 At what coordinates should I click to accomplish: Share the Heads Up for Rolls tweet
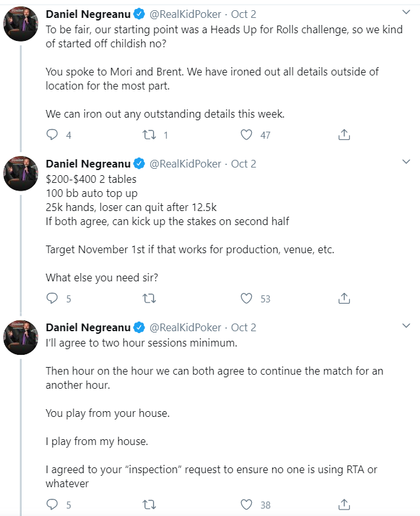343,135
